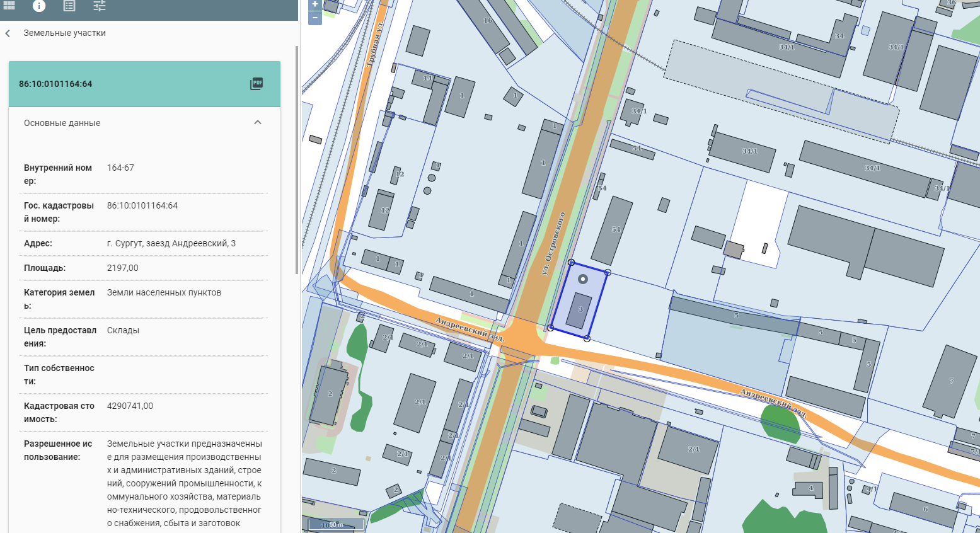980x533 pixels.
Task: Select the info panel icon
Action: coord(39,6)
